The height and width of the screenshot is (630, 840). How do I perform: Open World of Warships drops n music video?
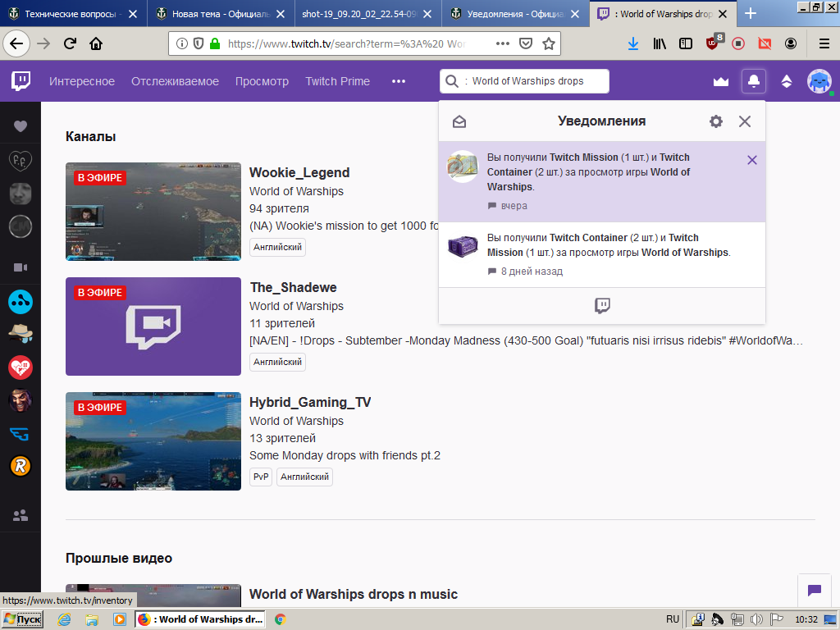(354, 594)
